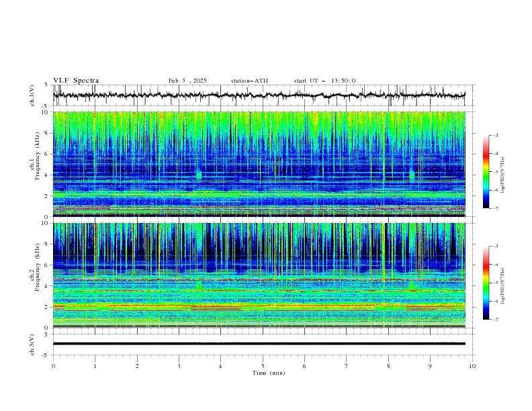Click the "10" kHz tick on the ch.2 frequency axis

click(46, 223)
